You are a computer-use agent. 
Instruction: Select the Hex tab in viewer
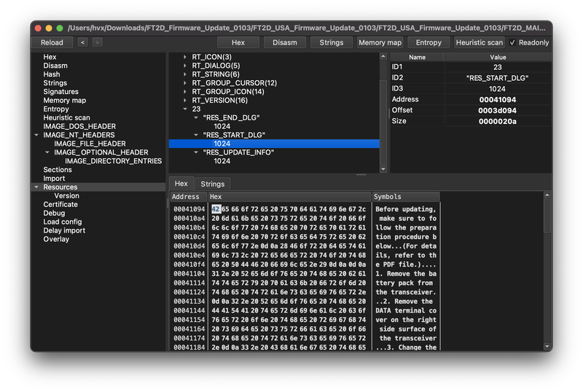click(x=181, y=184)
